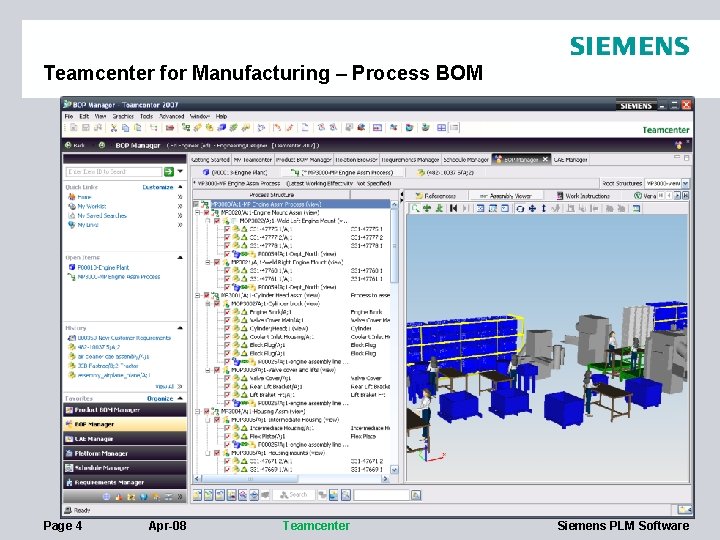Click the Home quick link icon
This screenshot has width=720, height=540.
click(x=72, y=197)
